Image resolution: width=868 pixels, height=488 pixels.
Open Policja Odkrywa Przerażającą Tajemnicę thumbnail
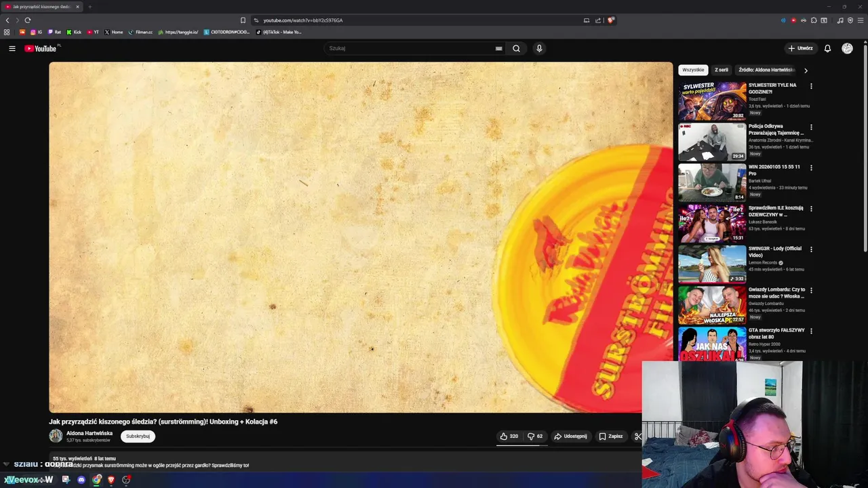click(x=712, y=142)
